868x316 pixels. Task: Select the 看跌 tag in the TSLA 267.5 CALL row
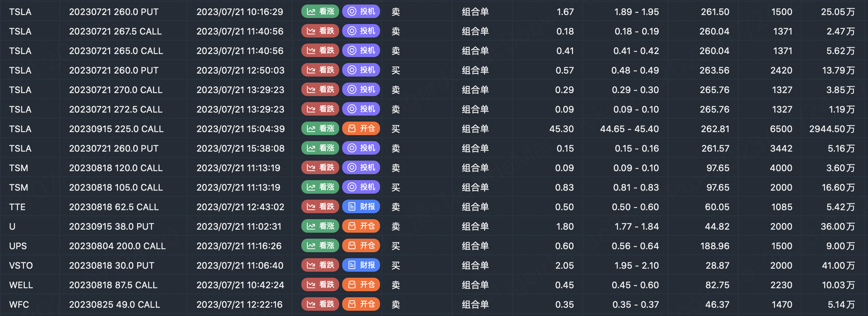pyautogui.click(x=320, y=31)
